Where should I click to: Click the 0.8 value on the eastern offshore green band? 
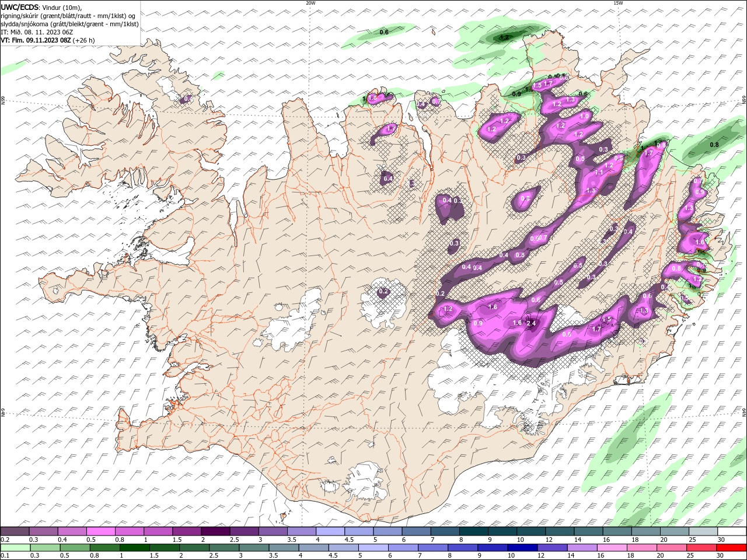pos(714,145)
